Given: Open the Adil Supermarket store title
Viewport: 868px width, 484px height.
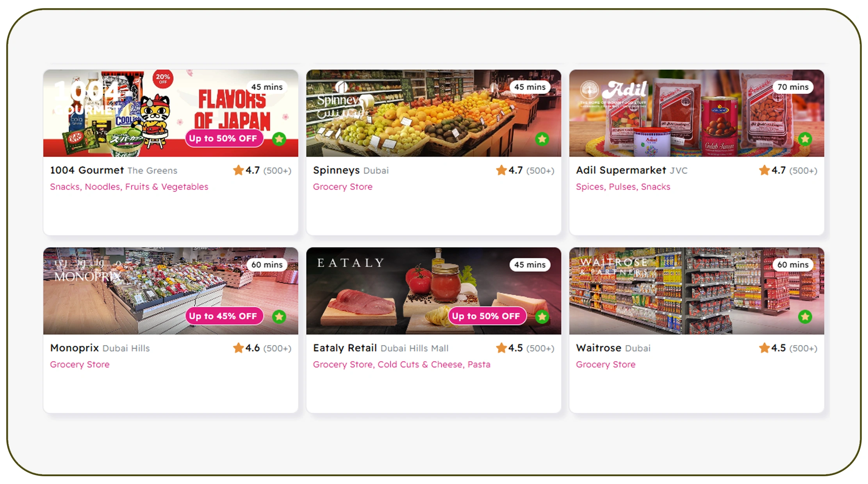Looking at the screenshot, I should (621, 170).
